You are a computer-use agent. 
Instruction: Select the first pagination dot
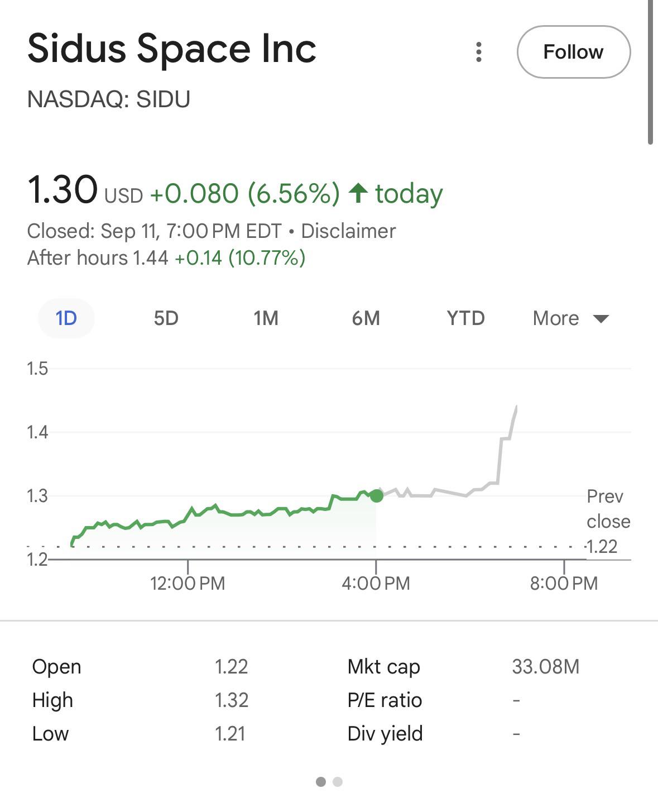coord(320,782)
